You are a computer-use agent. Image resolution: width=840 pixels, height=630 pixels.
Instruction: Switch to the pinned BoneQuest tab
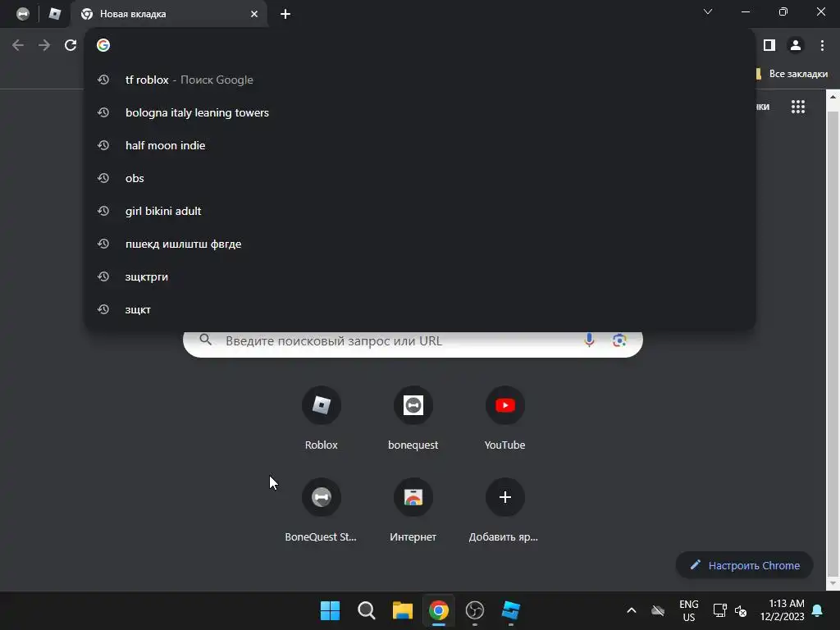pyautogui.click(x=22, y=14)
